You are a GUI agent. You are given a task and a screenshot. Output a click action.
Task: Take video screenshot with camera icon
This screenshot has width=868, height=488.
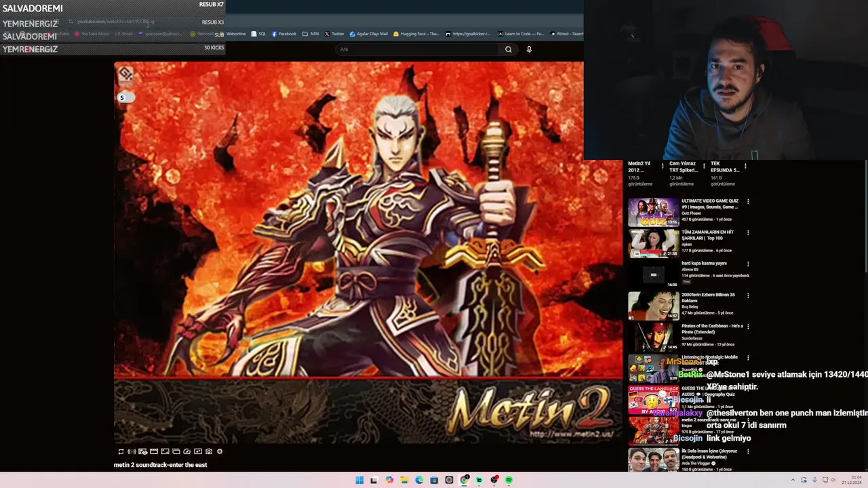[209, 451]
